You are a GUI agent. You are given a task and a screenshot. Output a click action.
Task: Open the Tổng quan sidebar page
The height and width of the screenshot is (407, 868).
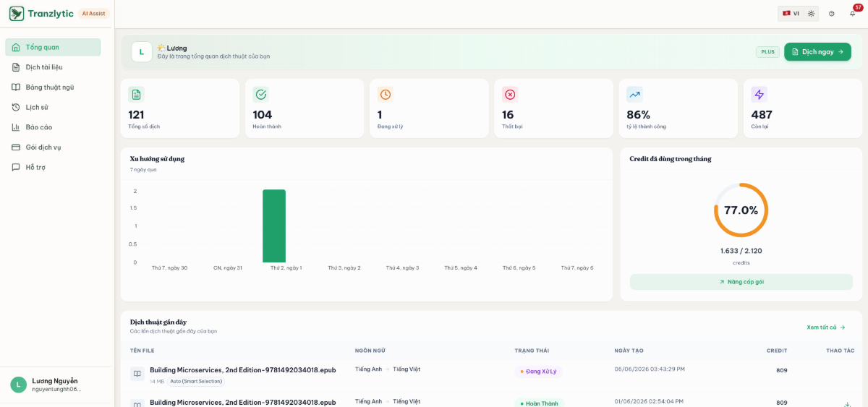(x=53, y=47)
